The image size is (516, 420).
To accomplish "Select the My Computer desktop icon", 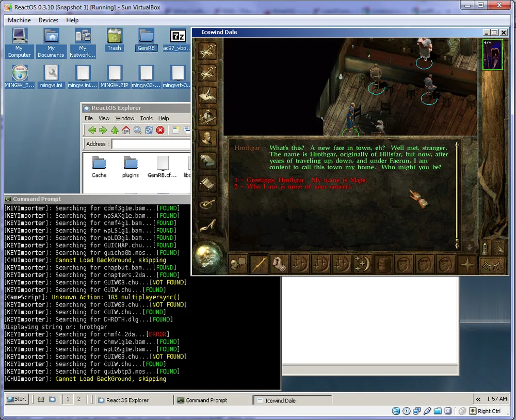I will click(x=19, y=43).
